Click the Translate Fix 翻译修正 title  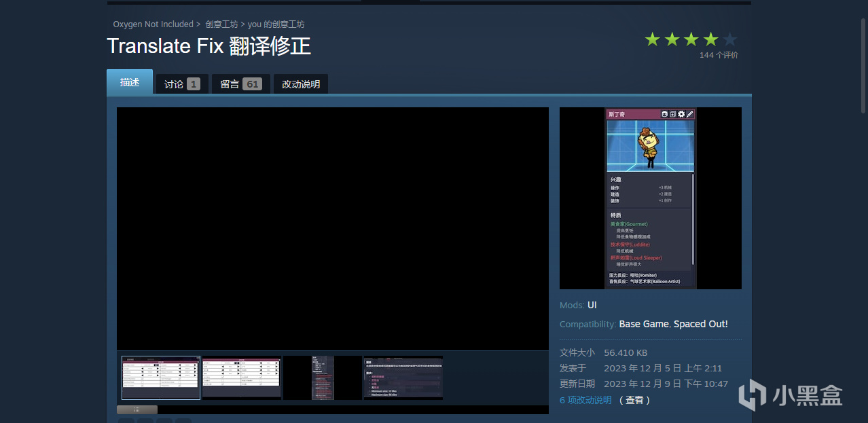click(209, 46)
